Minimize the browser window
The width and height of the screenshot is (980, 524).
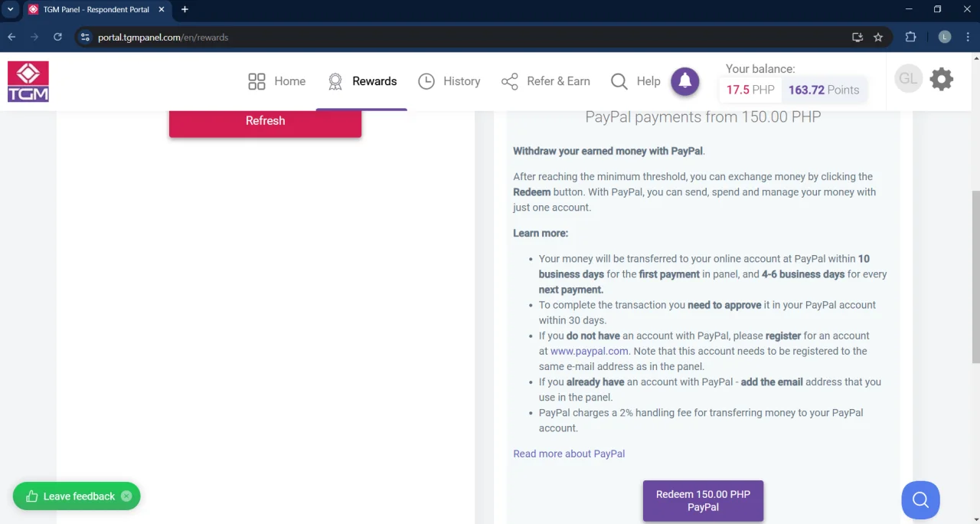click(x=909, y=9)
